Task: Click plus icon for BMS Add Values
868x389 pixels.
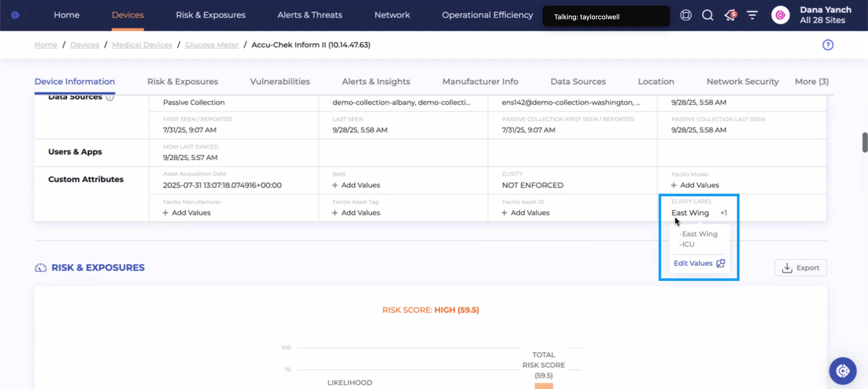Action: pyautogui.click(x=335, y=185)
